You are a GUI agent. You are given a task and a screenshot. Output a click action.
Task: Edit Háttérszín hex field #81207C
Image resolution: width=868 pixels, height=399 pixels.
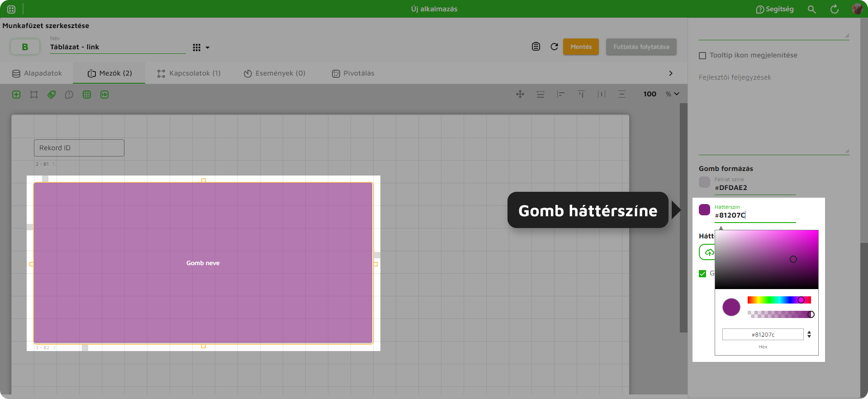(x=755, y=215)
